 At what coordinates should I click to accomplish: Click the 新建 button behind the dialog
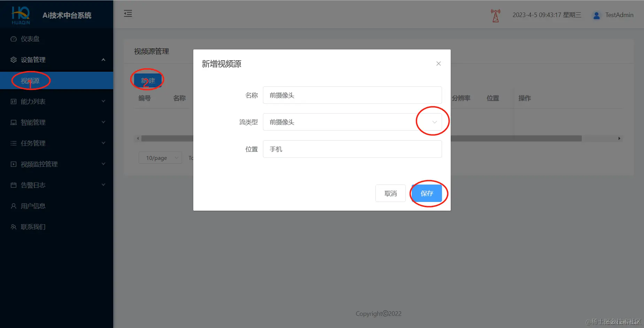pos(148,81)
